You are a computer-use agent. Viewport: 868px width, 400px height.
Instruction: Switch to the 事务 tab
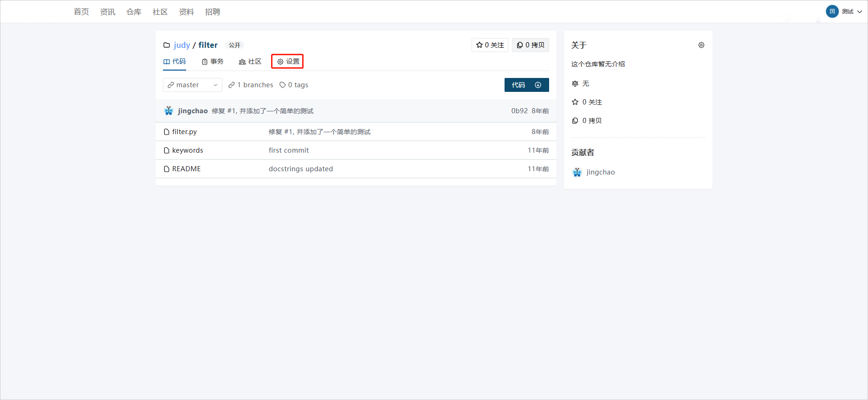213,61
